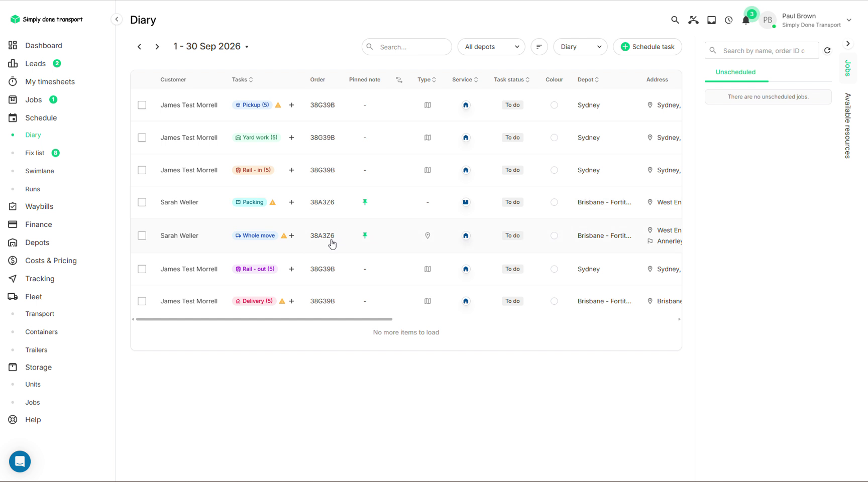868x482 pixels.
Task: Check the Whole move row checkbox
Action: click(142, 235)
